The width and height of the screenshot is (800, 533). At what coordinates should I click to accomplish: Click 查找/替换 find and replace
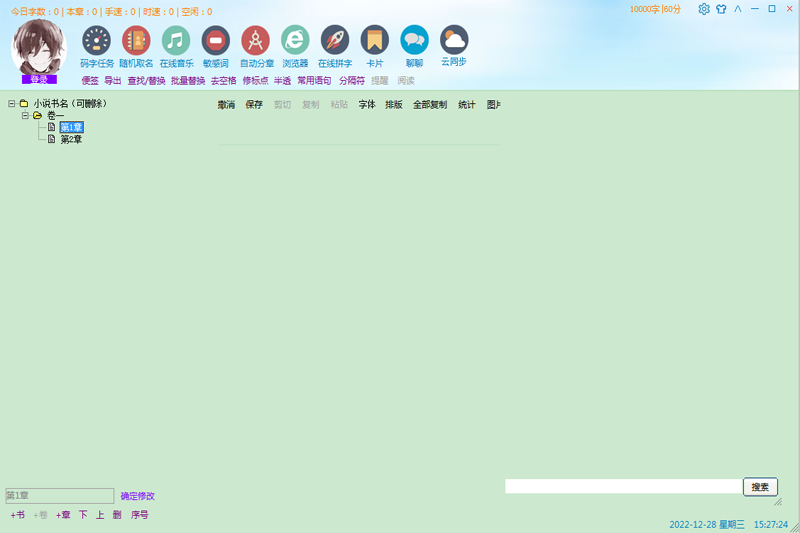[x=146, y=81]
